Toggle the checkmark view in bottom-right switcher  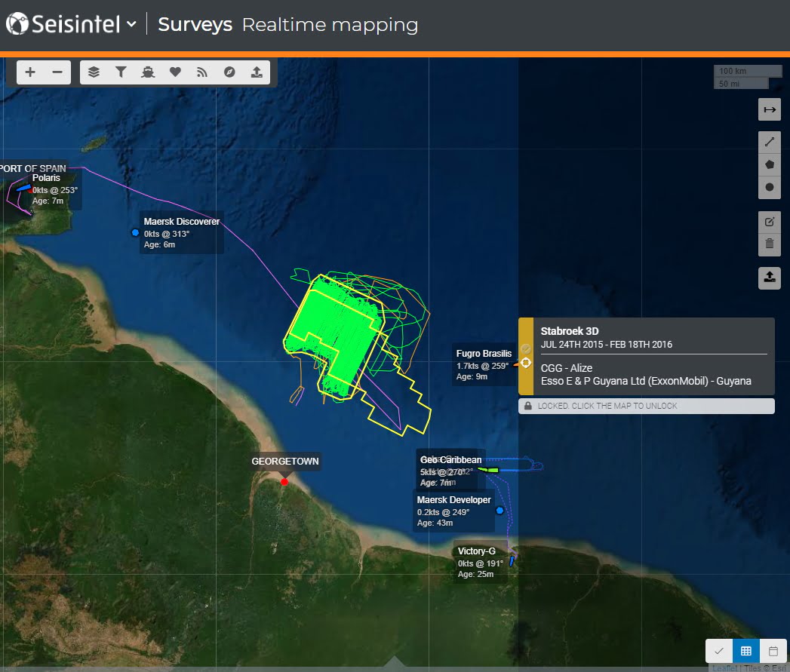718,650
